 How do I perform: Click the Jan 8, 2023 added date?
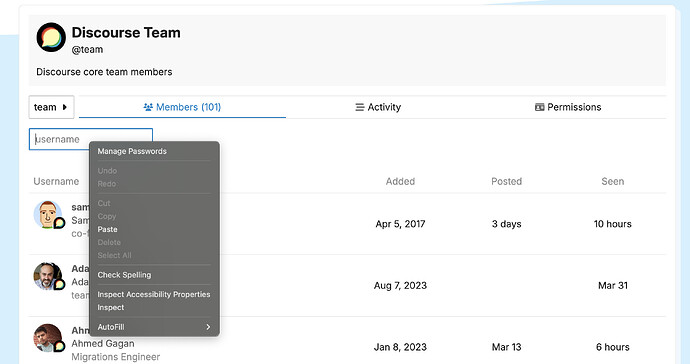pos(400,347)
